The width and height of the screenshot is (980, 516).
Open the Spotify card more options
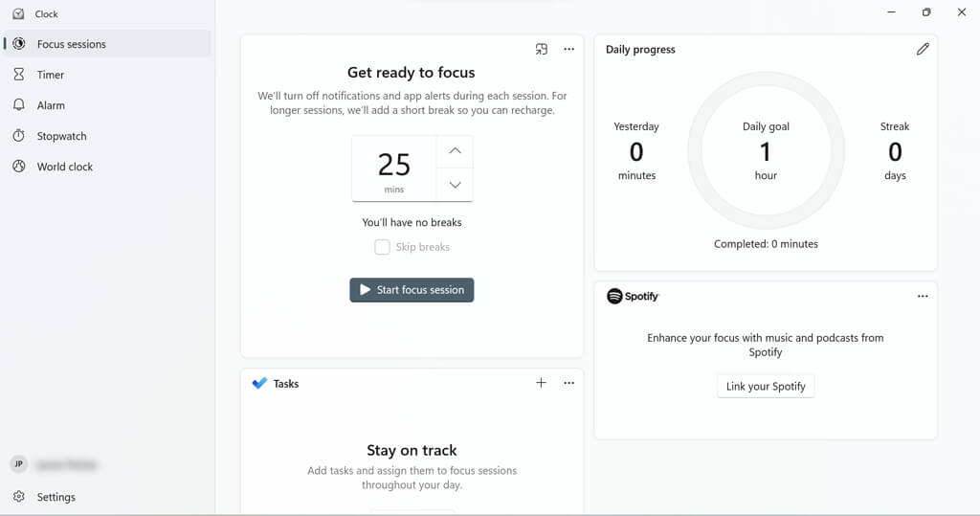click(x=923, y=297)
